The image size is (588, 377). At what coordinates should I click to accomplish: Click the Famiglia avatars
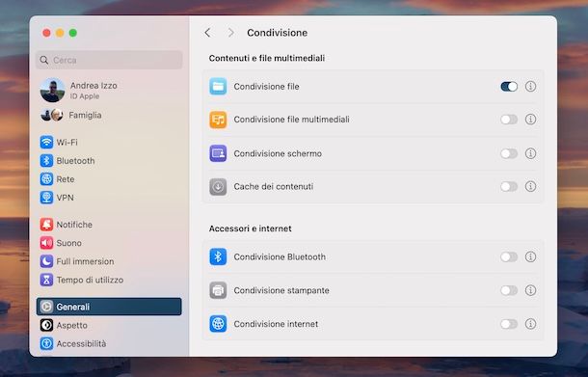pos(52,115)
